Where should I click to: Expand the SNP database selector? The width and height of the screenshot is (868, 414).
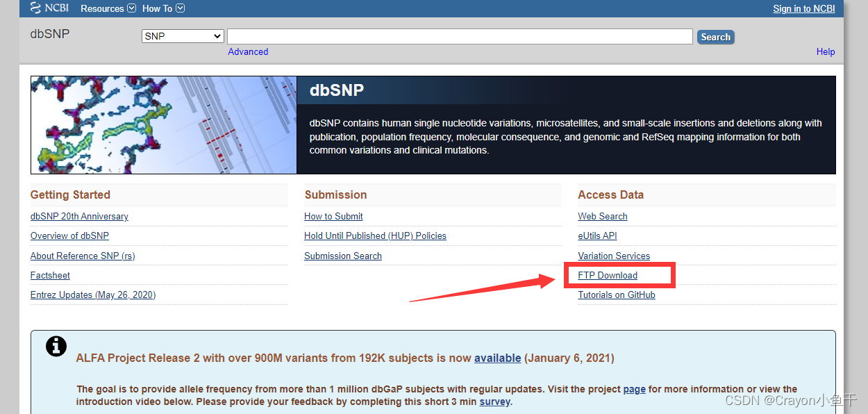coord(183,36)
